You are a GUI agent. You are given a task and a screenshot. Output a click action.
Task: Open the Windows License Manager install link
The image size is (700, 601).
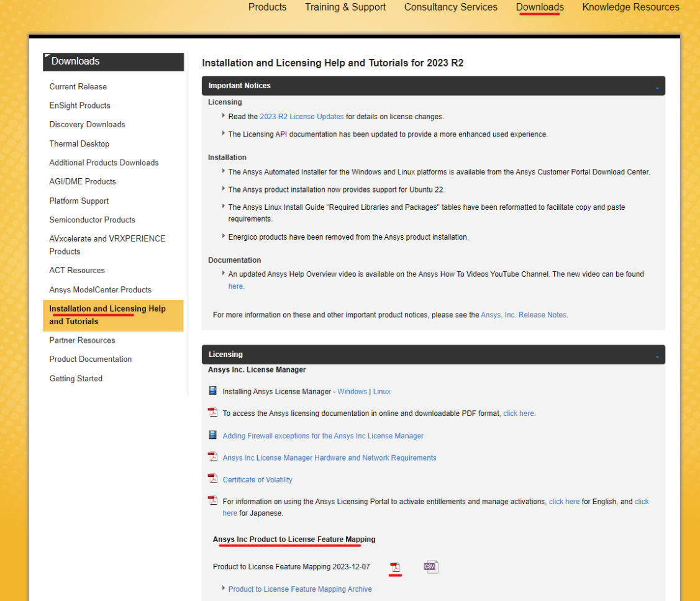(352, 392)
